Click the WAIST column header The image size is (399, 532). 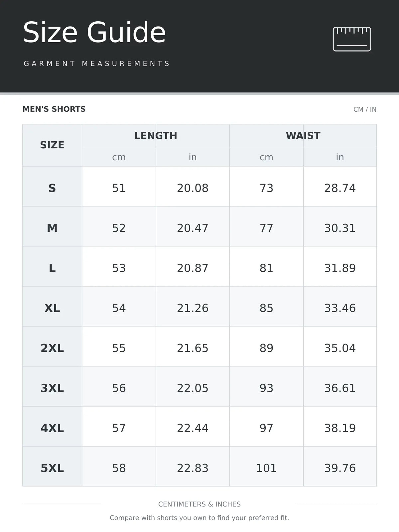[303, 136]
